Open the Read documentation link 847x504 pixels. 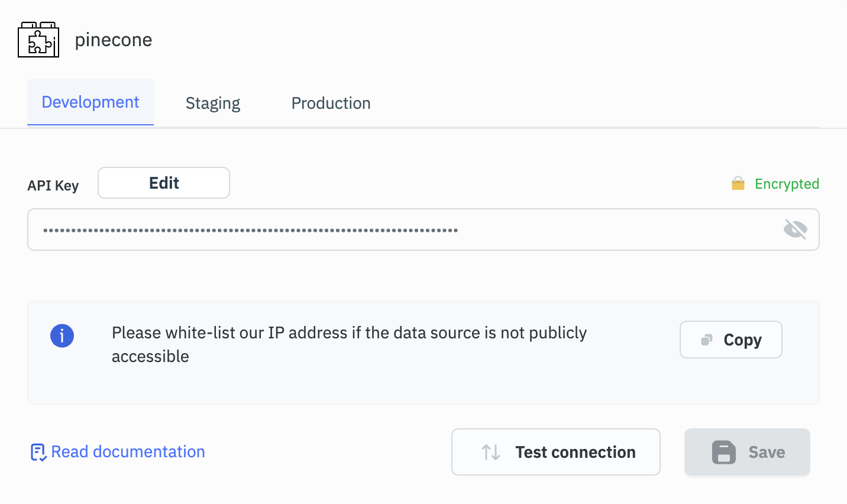tap(118, 452)
